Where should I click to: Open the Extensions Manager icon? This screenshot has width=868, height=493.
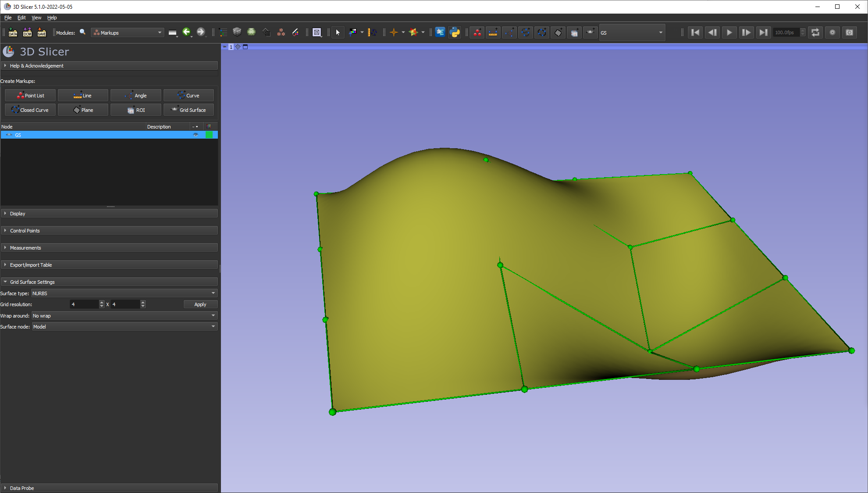point(440,32)
